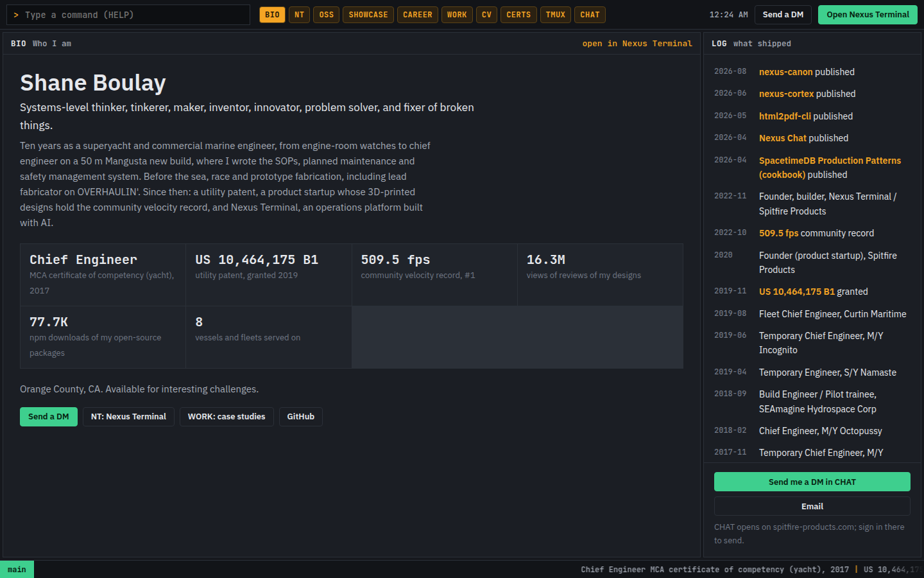Click Send a DM in top bar
Viewport: 924px width, 578px height.
[x=783, y=15]
